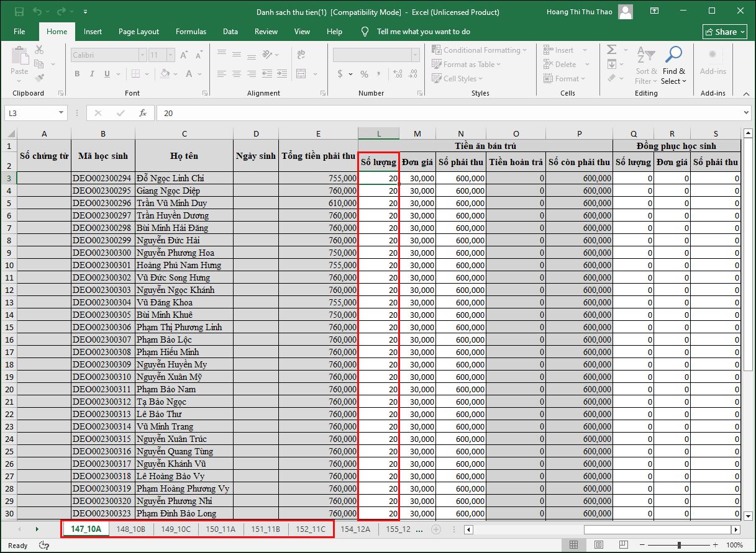756x553 pixels.
Task: Click the Share button
Action: tap(725, 32)
